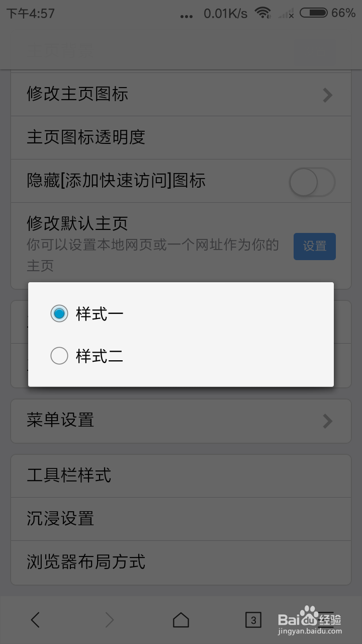Open 主页图标透明度 setting
This screenshot has width=362, height=644.
[181, 137]
